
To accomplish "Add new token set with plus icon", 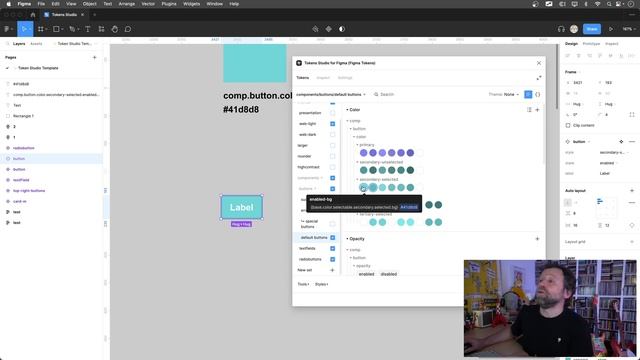I will (x=332, y=270).
